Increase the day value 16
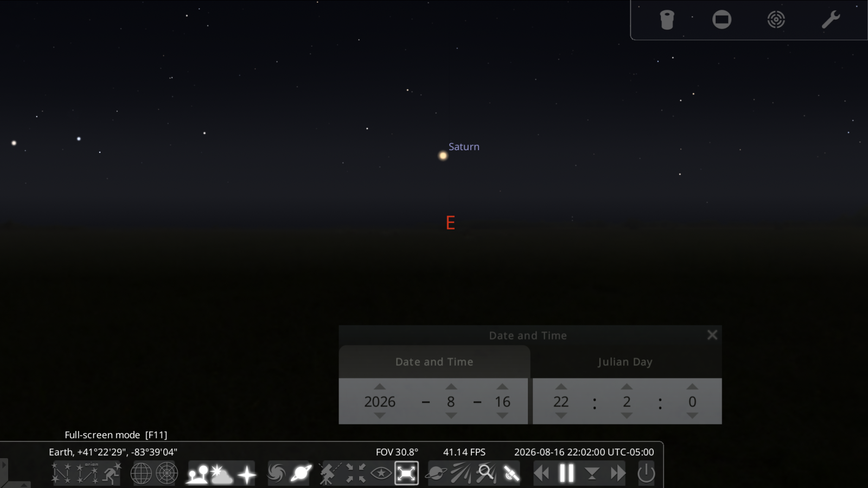This screenshot has height=488, width=868. pos(502,387)
